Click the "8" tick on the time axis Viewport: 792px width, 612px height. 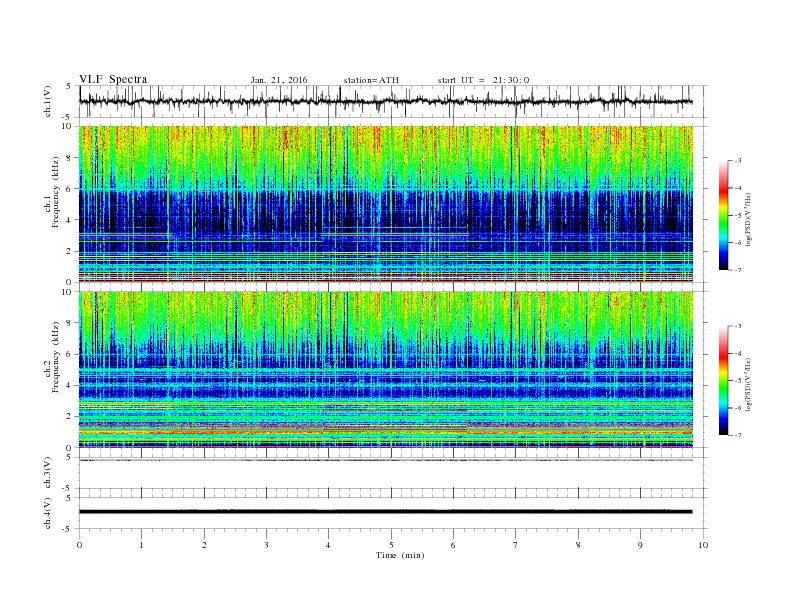tap(578, 545)
